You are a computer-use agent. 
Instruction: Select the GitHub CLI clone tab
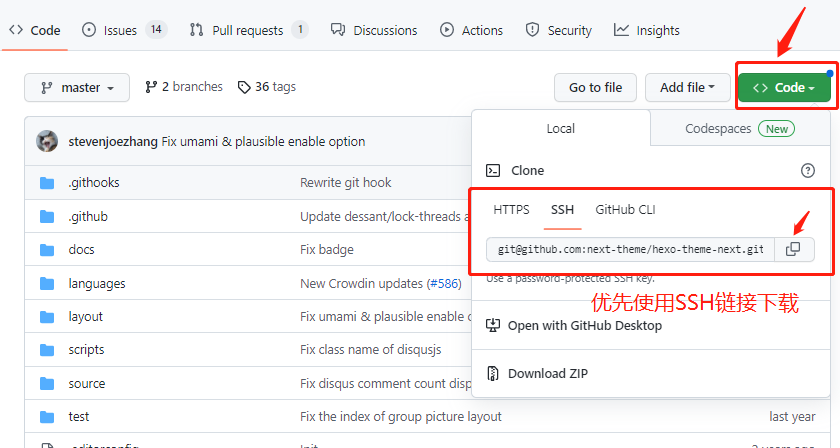(625, 210)
